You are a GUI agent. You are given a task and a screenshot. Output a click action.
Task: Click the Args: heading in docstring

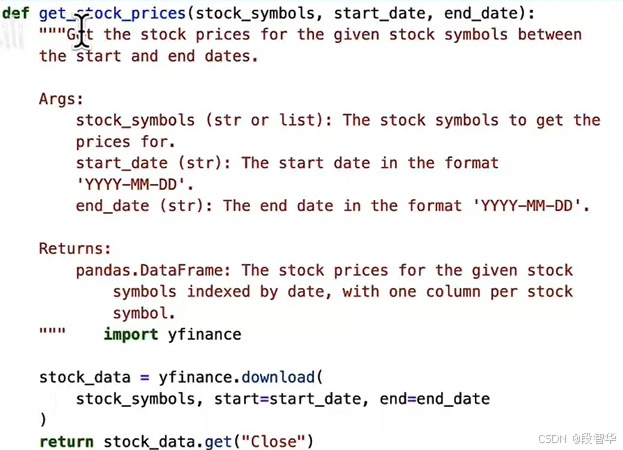[61, 99]
